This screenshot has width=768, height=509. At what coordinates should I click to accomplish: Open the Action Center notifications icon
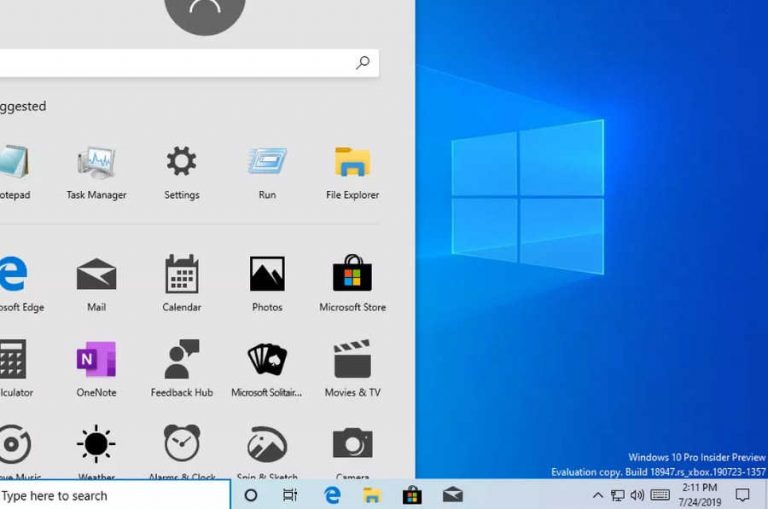(743, 495)
